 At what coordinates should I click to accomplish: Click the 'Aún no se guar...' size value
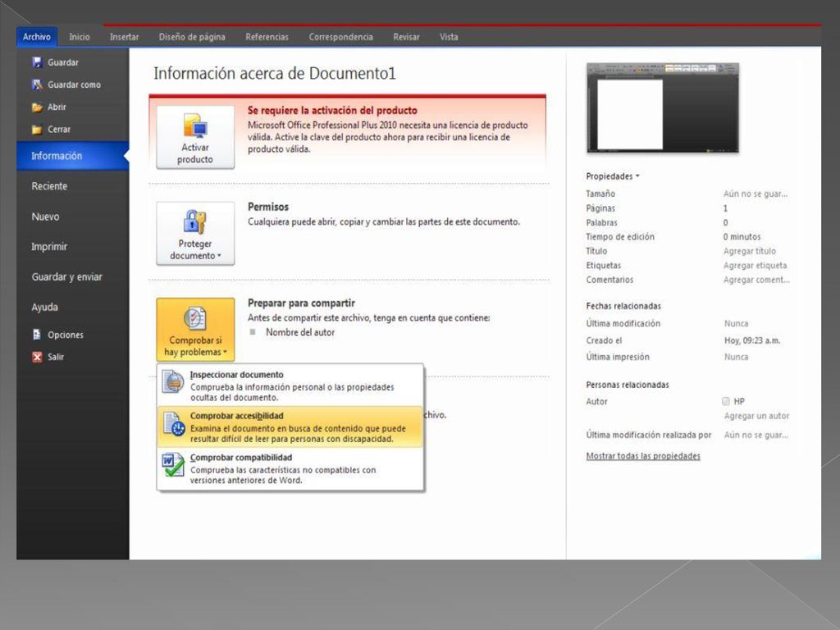click(756, 194)
